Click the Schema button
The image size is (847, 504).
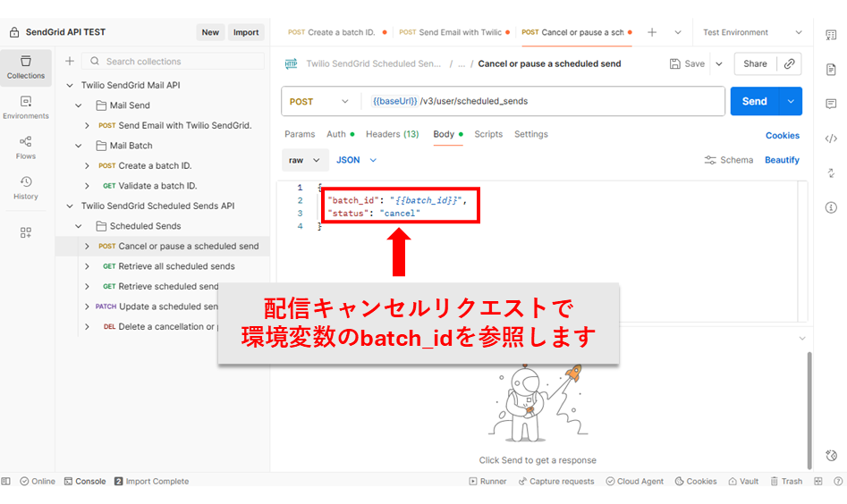(x=729, y=160)
